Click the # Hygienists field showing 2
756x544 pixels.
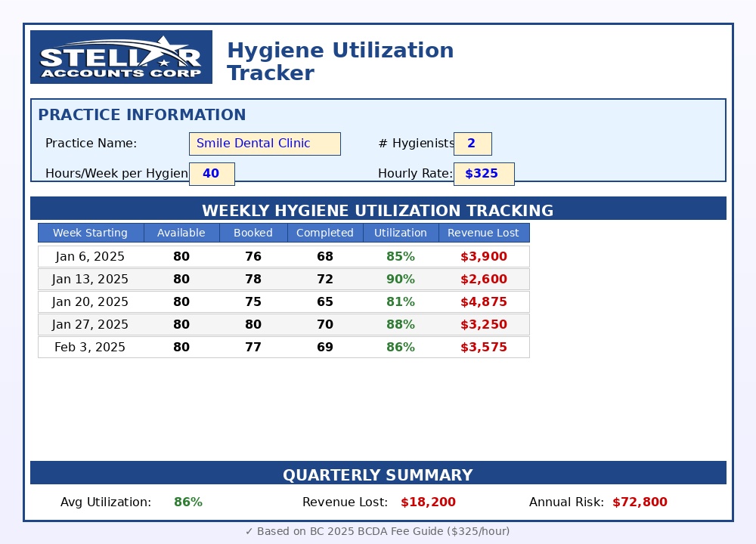(472, 144)
